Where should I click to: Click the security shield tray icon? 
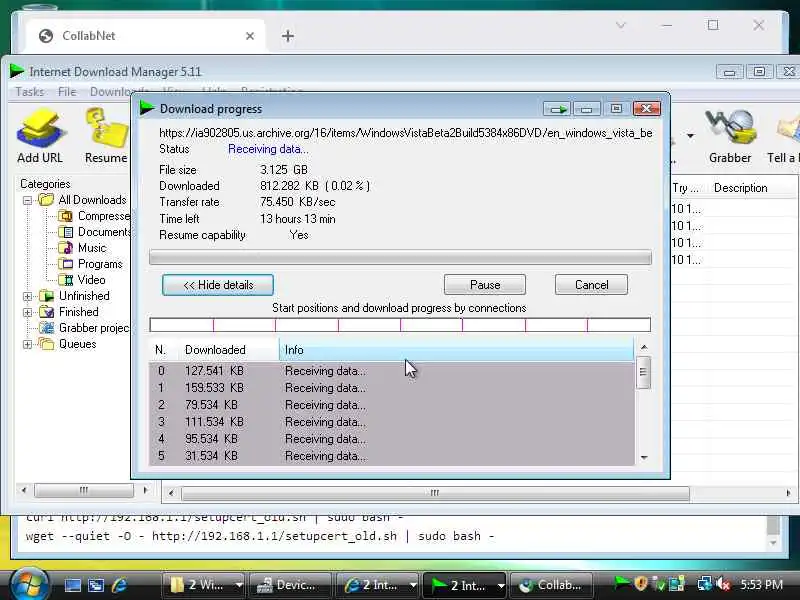pyautogui.click(x=641, y=584)
